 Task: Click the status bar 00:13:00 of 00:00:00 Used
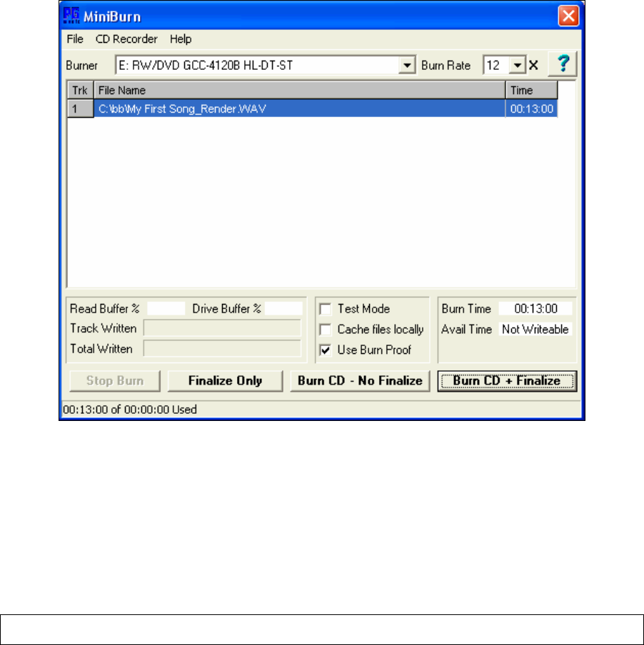[130, 410]
